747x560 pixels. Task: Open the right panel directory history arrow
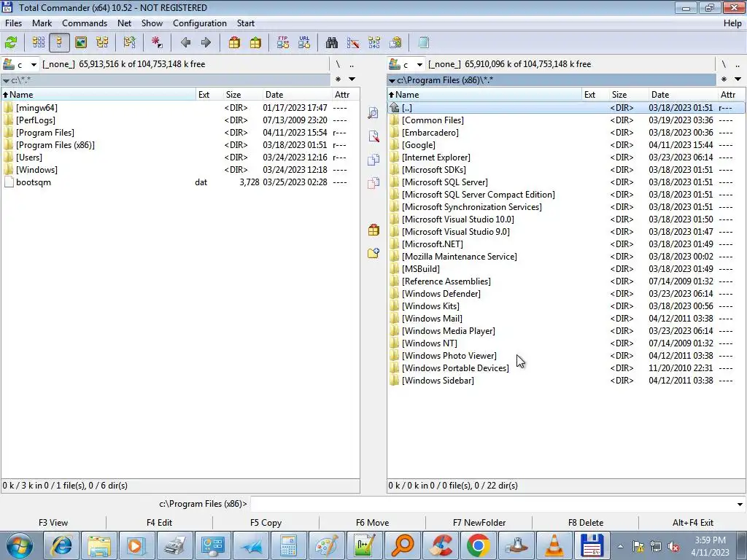[738, 79]
